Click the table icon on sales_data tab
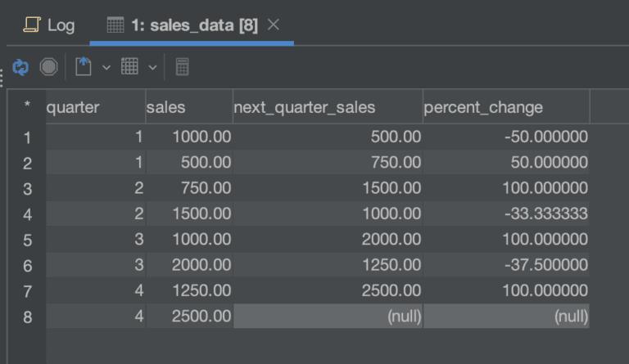Screen dimensions: 629x364 point(115,25)
